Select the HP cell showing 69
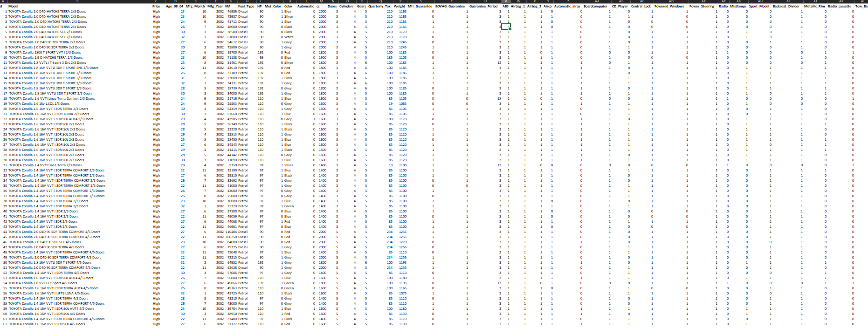Screen dimensions: 868x328 (261, 58)
